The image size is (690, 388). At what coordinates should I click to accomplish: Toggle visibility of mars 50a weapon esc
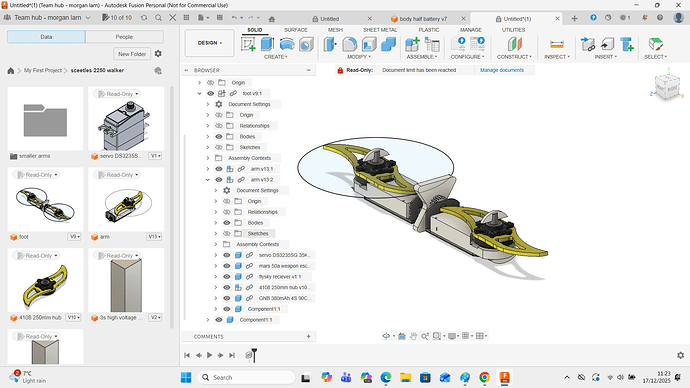[227, 266]
